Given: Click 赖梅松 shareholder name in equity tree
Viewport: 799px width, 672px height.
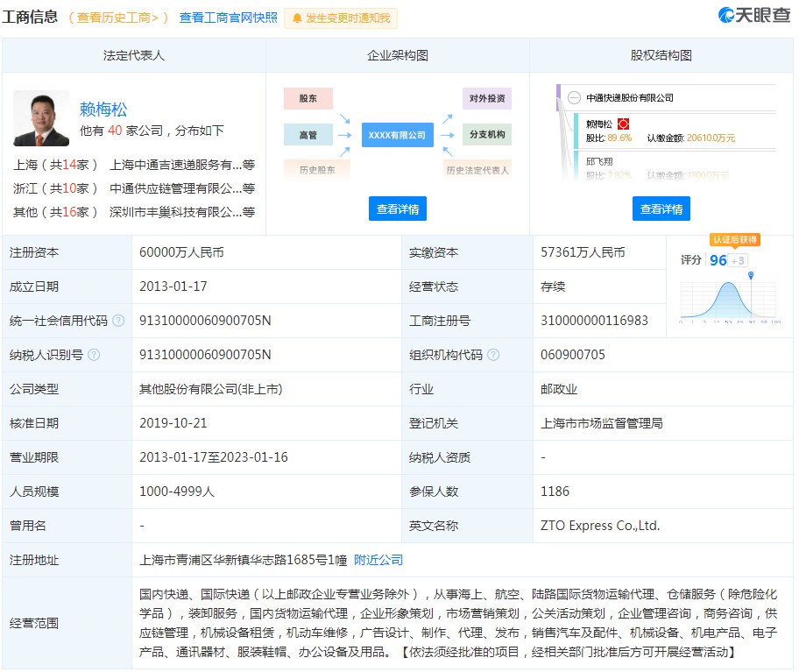Looking at the screenshot, I should pos(599,124).
